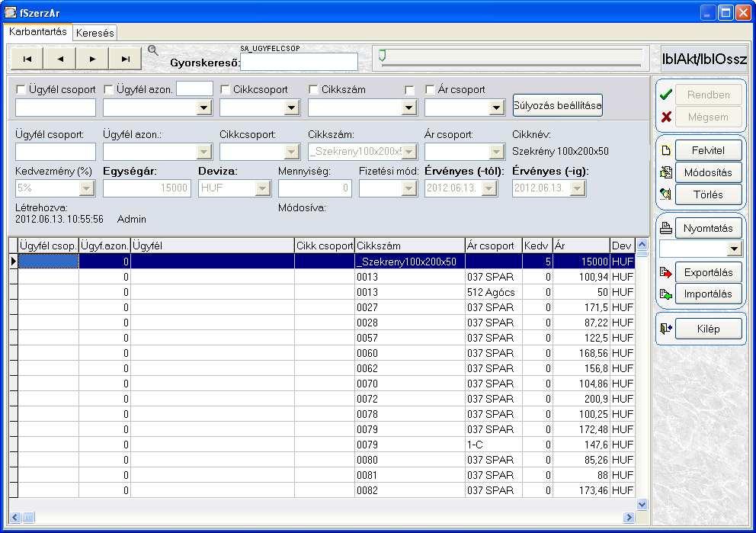Viewport: 756px width, 533px height.
Task: Click the Ügyfél column header
Action: pos(212,246)
